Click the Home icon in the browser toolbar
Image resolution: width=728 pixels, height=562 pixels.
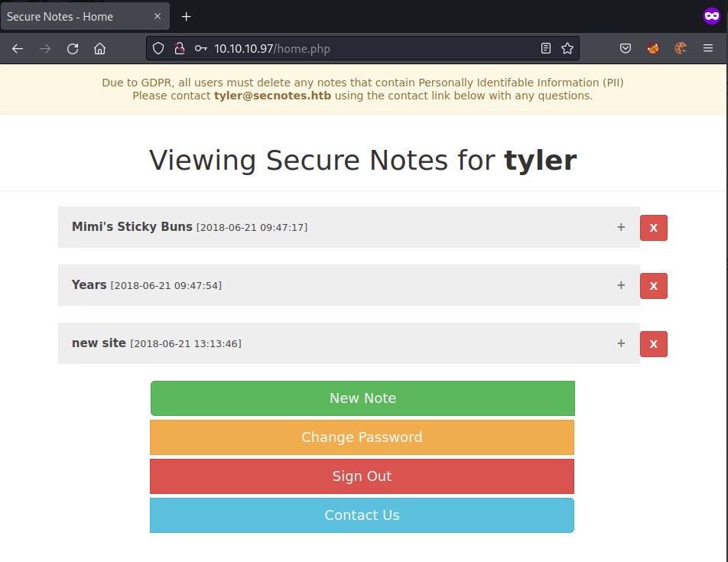[x=99, y=49]
